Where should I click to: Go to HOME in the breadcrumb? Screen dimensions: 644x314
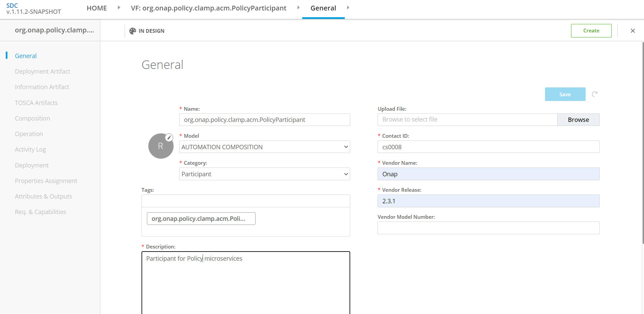97,8
